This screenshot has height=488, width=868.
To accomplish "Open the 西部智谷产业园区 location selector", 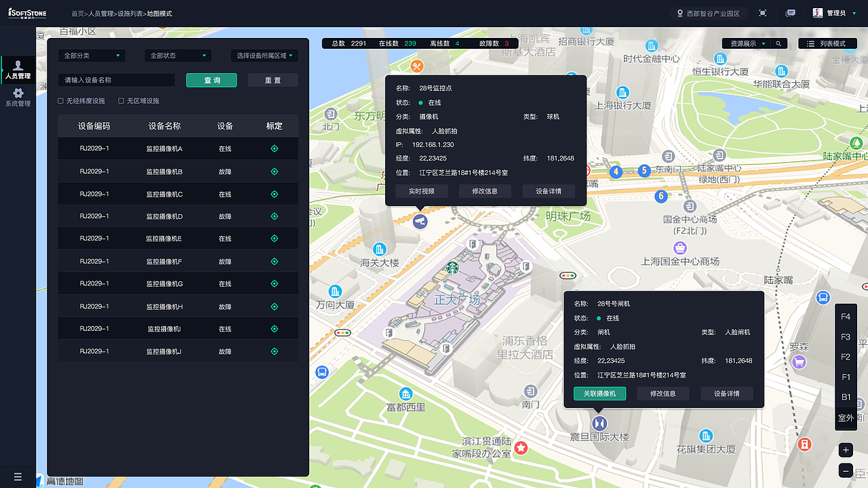I will pos(709,14).
